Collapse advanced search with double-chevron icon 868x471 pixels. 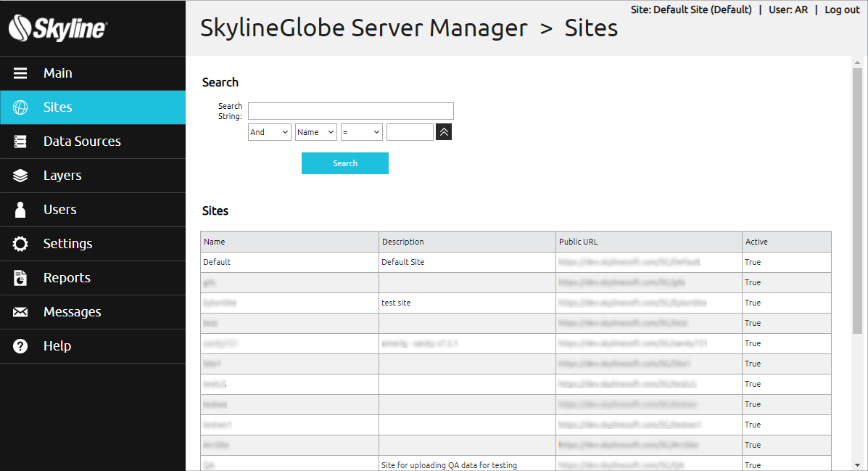444,132
